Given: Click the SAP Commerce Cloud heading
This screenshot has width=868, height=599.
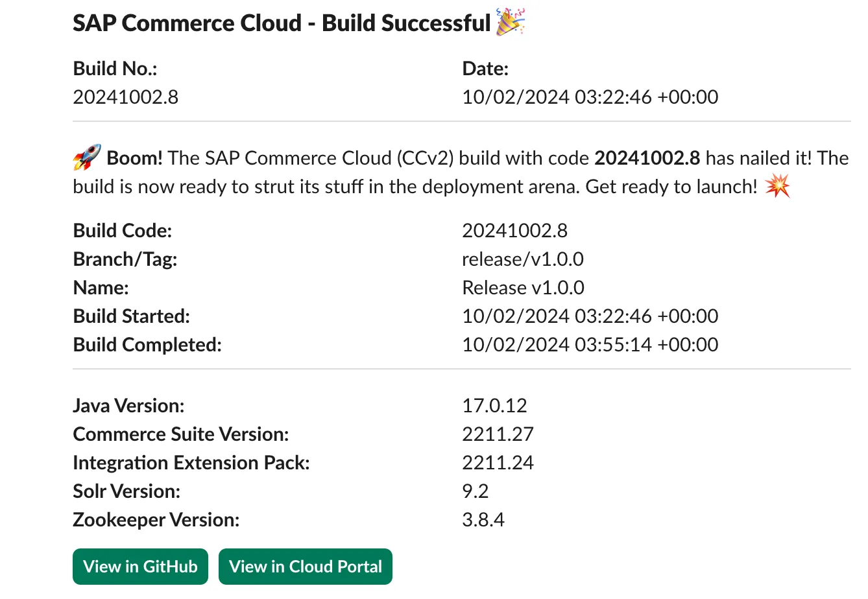Looking at the screenshot, I should point(282,23).
